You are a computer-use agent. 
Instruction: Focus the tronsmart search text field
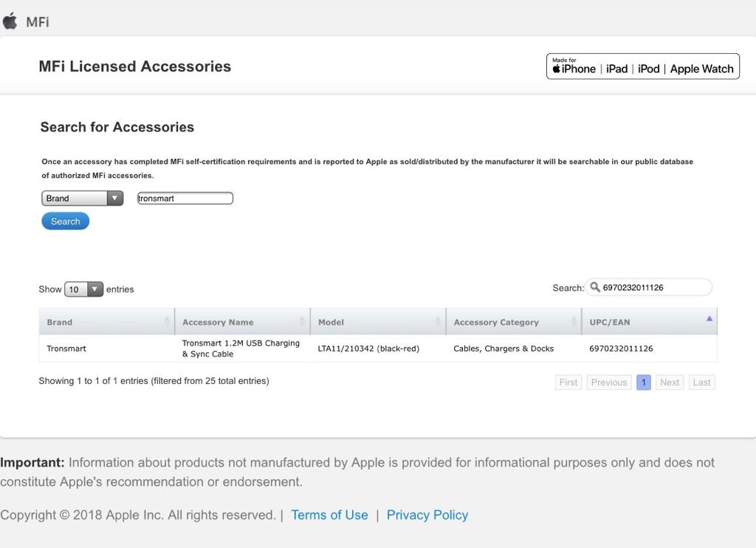pyautogui.click(x=185, y=198)
